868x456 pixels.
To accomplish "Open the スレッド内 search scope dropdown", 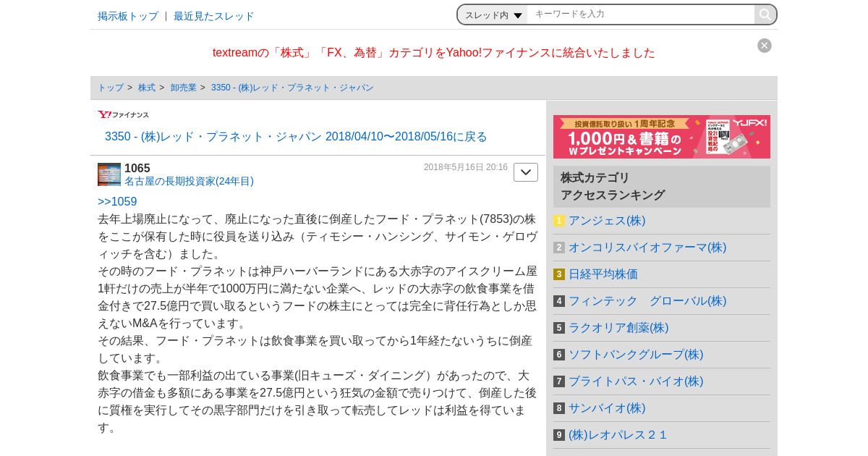I will click(493, 14).
